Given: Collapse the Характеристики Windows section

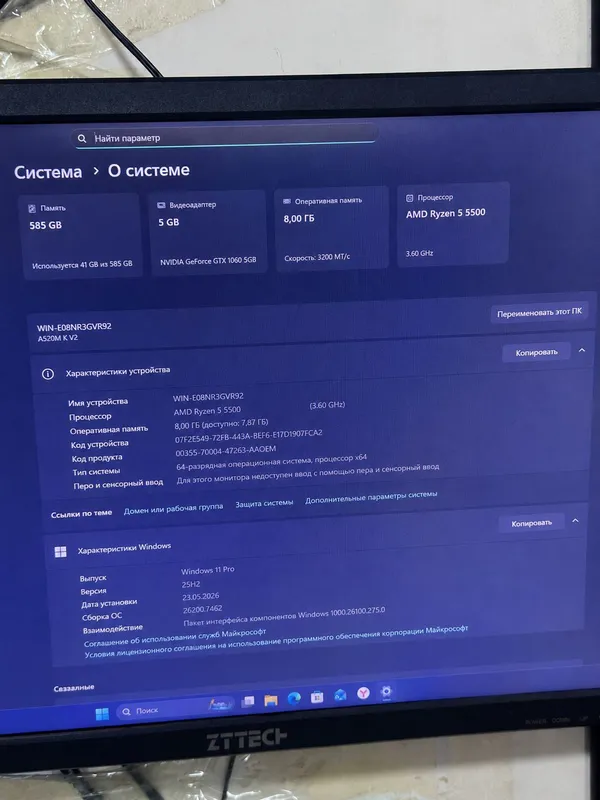Looking at the screenshot, I should click(x=576, y=520).
